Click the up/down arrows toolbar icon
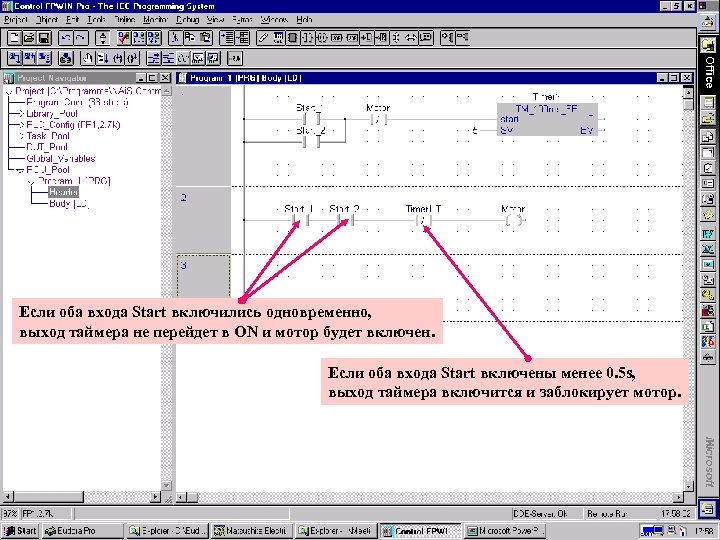The image size is (720, 540). click(x=103, y=38)
